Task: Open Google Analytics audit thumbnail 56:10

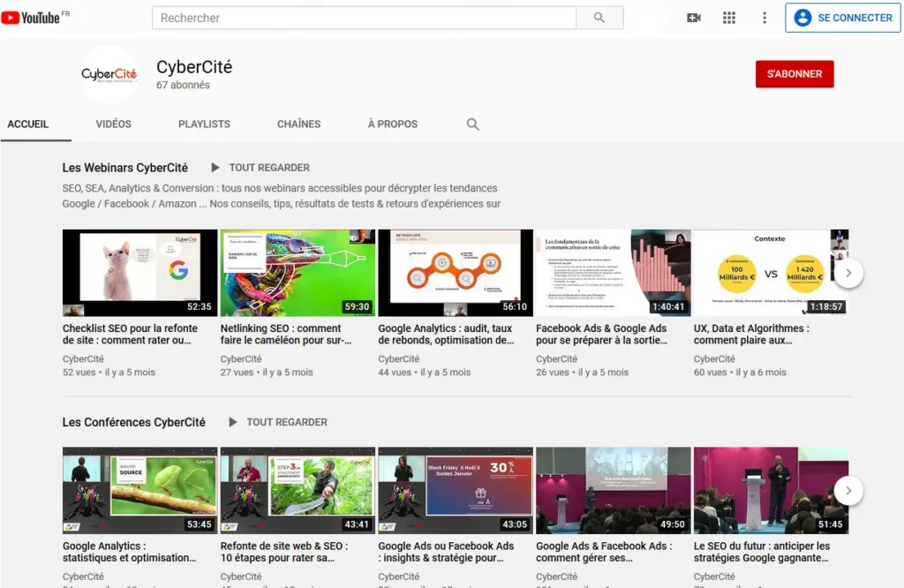Action: point(456,273)
